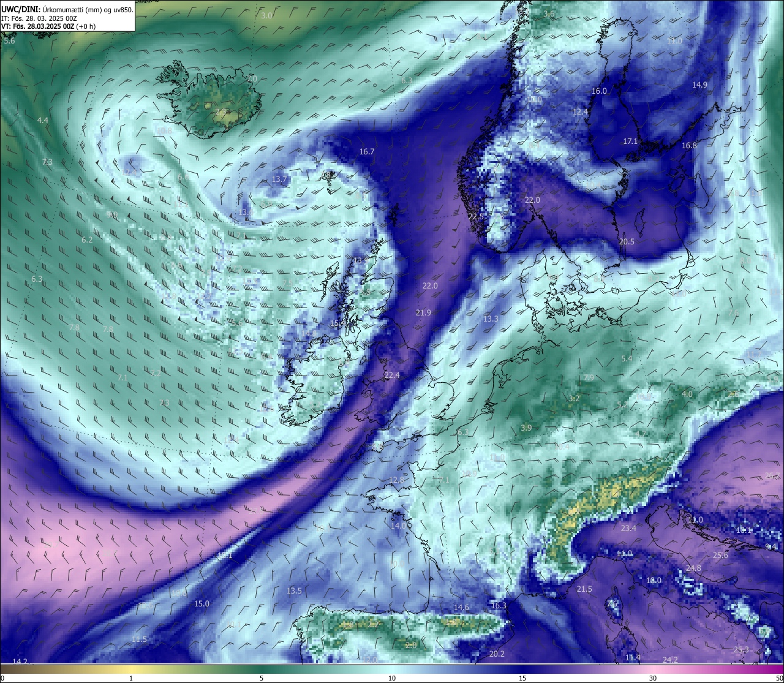The image size is (784, 683).
Task: Select the 16.0 value label
Action: [x=599, y=91]
